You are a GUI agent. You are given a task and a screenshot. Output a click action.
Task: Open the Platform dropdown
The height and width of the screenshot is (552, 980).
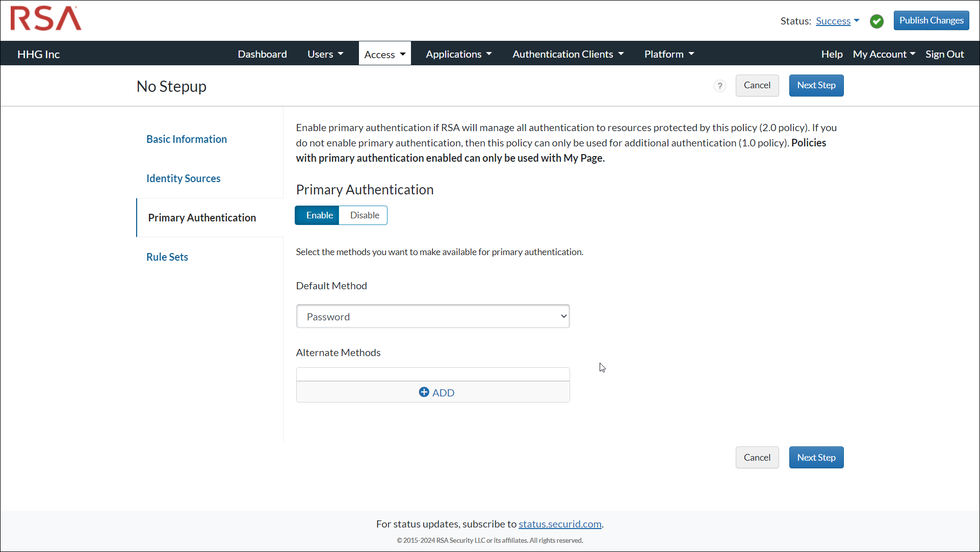click(x=668, y=54)
